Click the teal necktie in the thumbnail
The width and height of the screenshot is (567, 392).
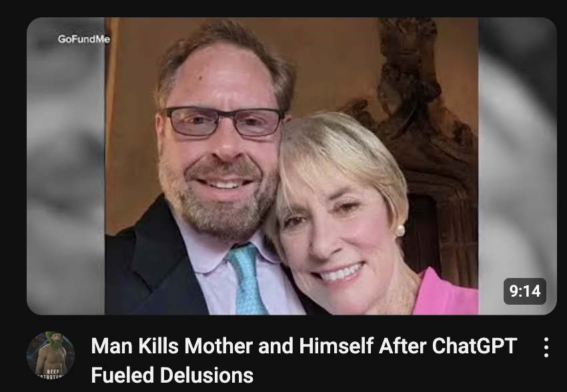(x=246, y=279)
